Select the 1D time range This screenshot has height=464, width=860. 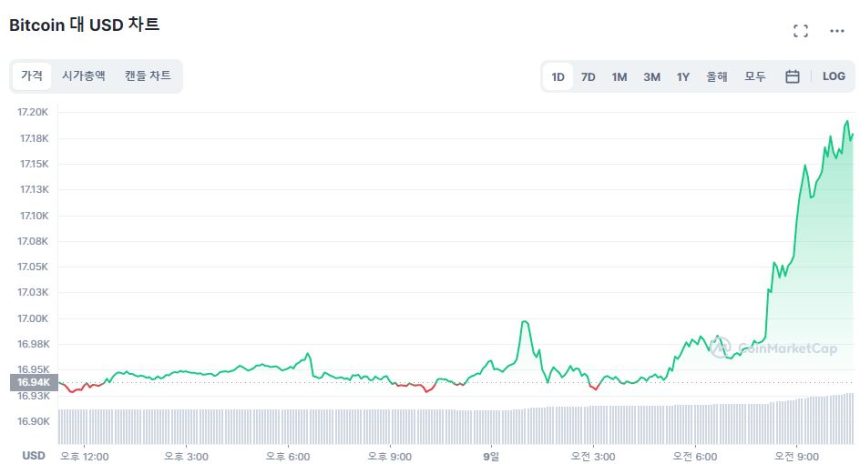coord(558,76)
